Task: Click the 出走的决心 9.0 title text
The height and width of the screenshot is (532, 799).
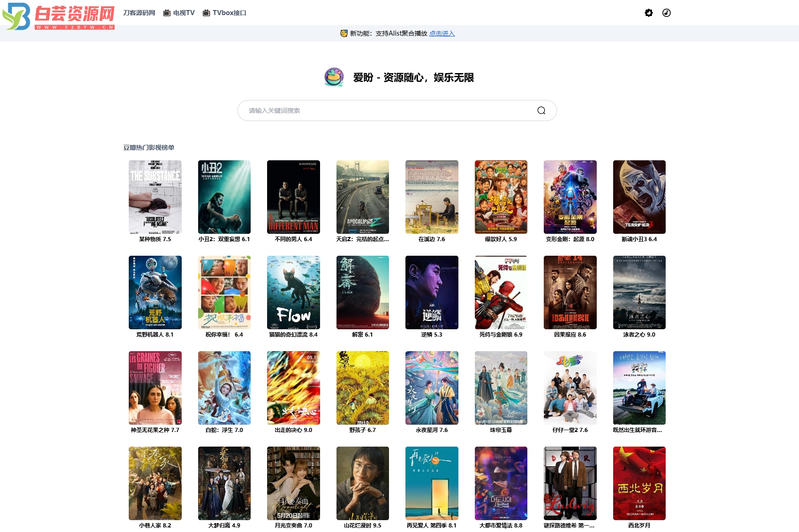Action: tap(294, 430)
